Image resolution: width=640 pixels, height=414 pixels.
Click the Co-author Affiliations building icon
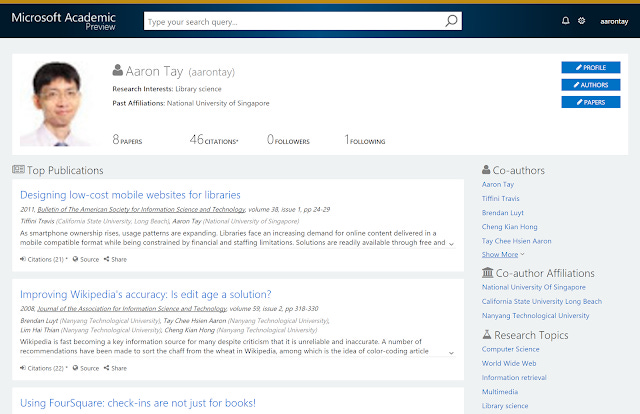tap(487, 272)
